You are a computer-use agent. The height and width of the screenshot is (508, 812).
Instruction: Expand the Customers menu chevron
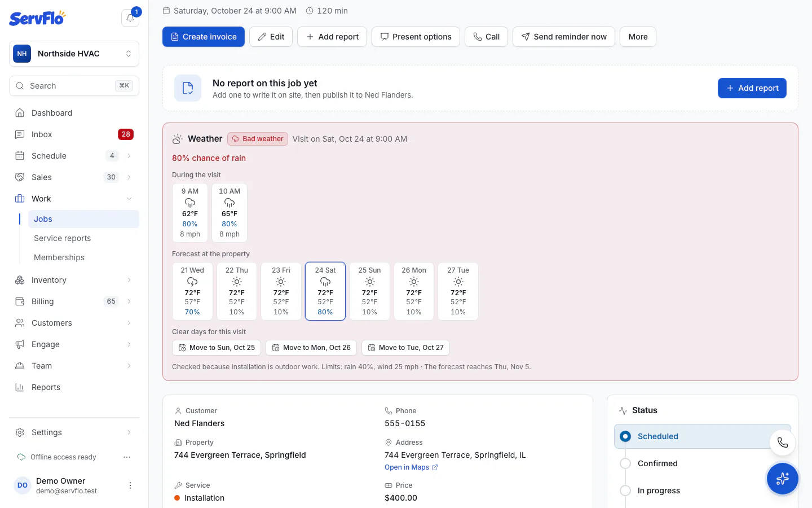pos(129,323)
